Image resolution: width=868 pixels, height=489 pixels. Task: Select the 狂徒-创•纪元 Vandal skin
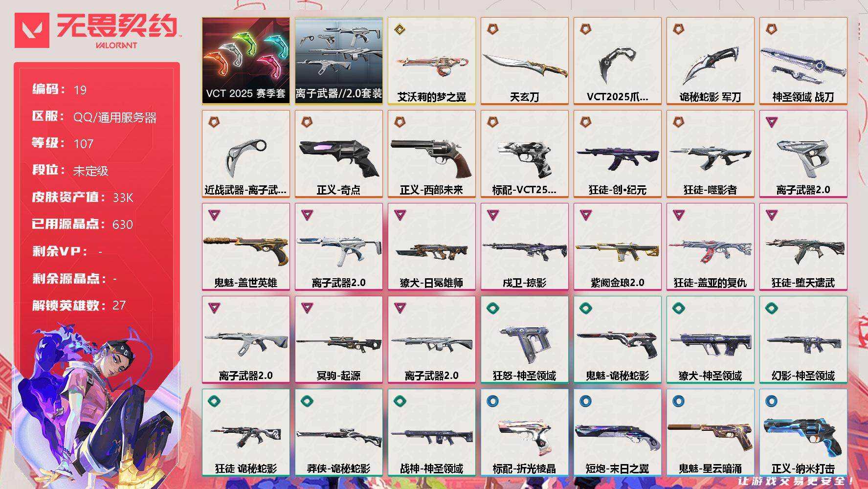click(x=618, y=154)
